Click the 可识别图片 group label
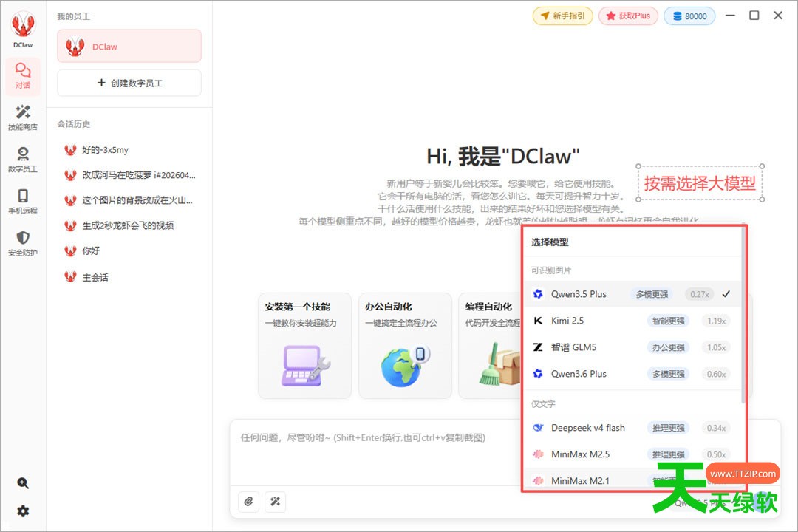798x532 pixels. [x=551, y=270]
